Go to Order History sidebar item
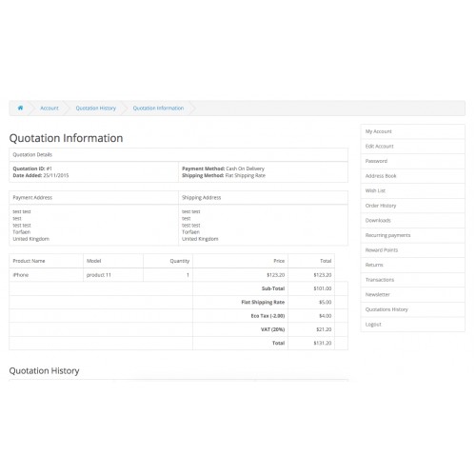Viewport: 476px width, 476px height. tap(413, 206)
